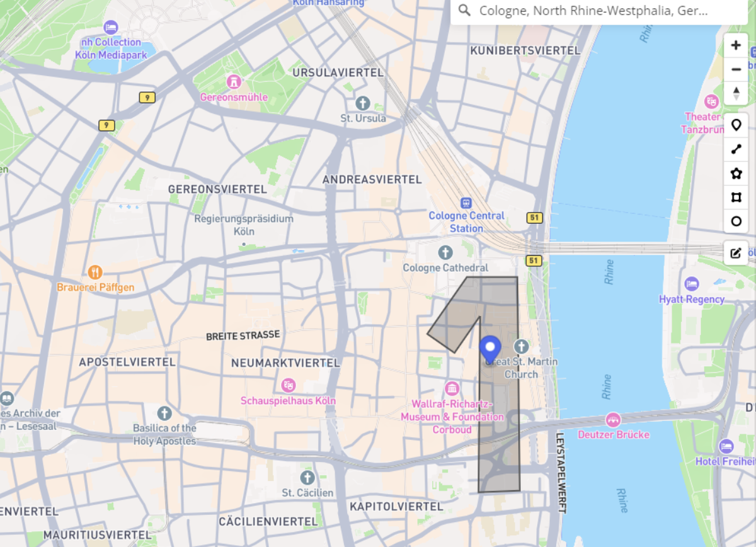The width and height of the screenshot is (756, 547).
Task: Click the Cologne Cathedral church icon
Action: coord(445,254)
